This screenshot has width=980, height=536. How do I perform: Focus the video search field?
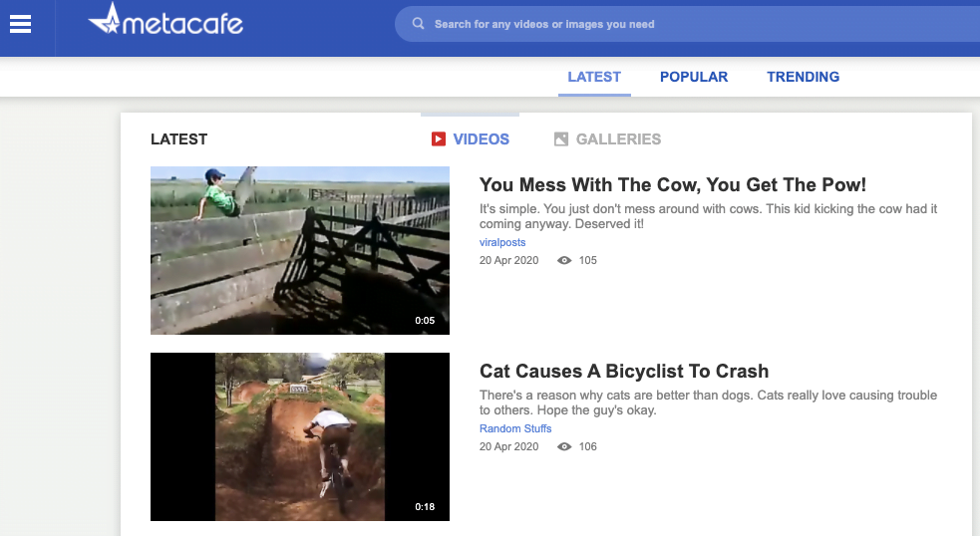pos(688,24)
